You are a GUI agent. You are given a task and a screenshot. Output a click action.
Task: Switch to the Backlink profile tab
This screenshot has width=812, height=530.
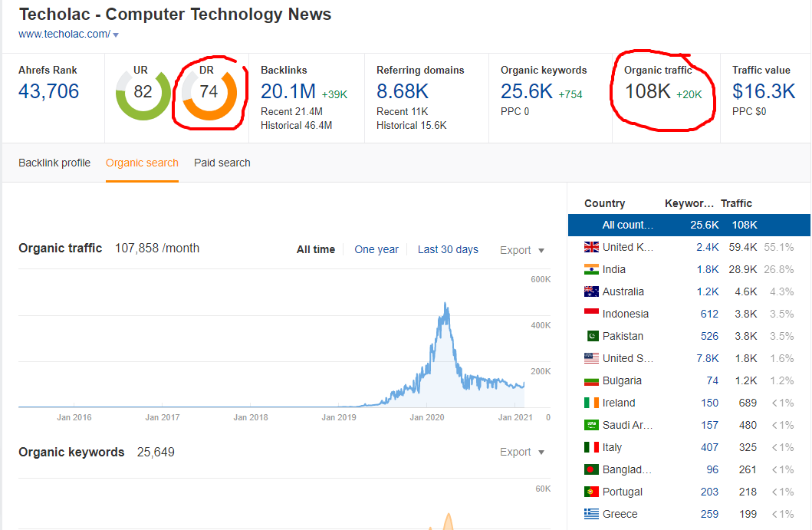point(54,163)
